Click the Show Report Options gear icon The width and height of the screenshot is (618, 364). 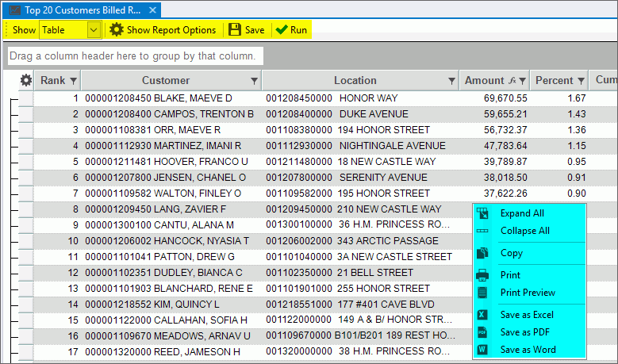(x=117, y=29)
